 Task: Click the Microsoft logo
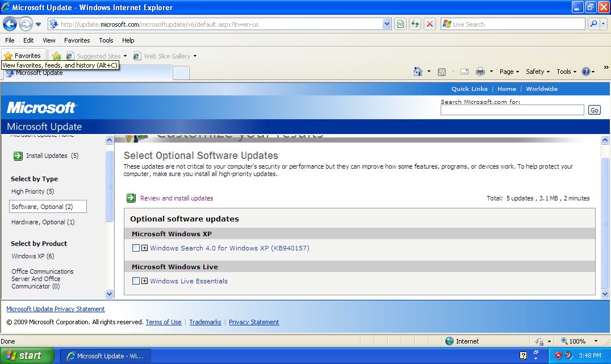[41, 107]
